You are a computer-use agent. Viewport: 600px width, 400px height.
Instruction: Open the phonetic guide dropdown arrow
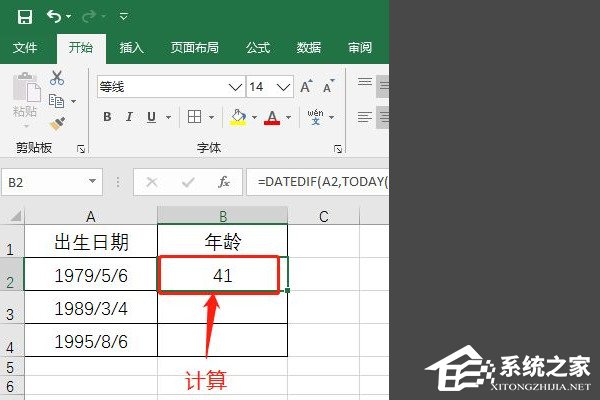[x=332, y=117]
